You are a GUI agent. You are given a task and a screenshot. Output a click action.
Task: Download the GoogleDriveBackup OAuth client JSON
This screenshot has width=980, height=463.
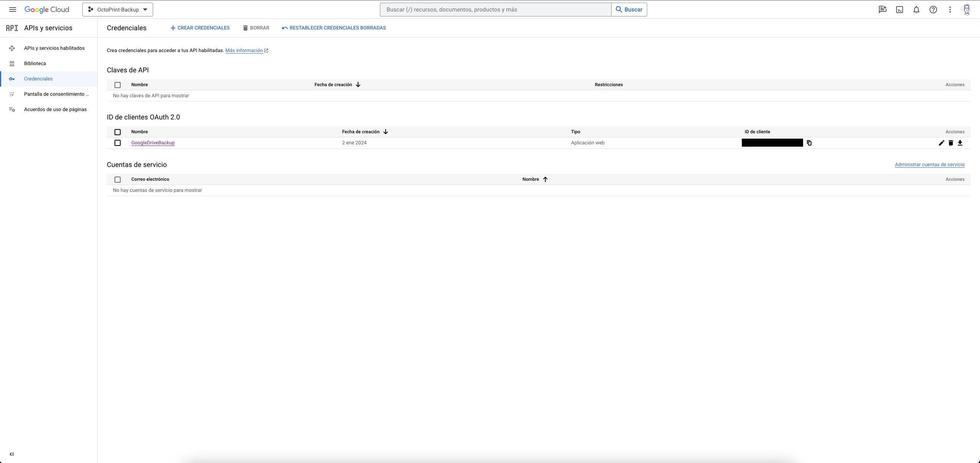(960, 143)
